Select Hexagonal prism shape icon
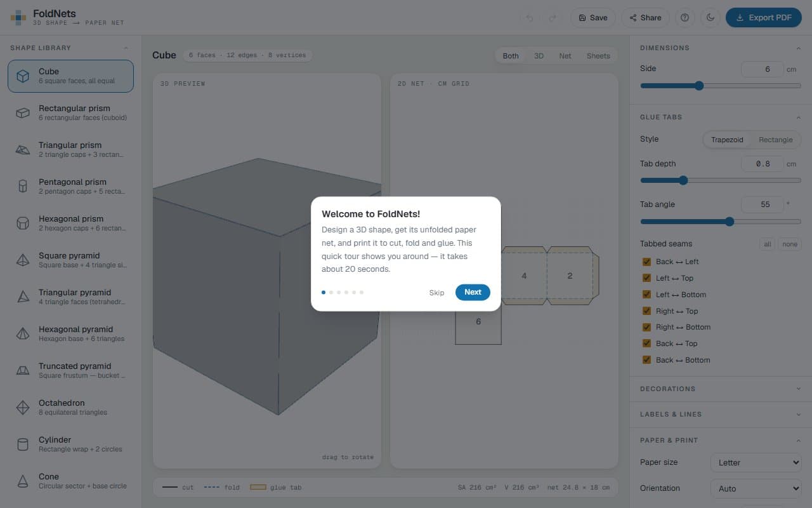This screenshot has width=812, height=508. 23,224
